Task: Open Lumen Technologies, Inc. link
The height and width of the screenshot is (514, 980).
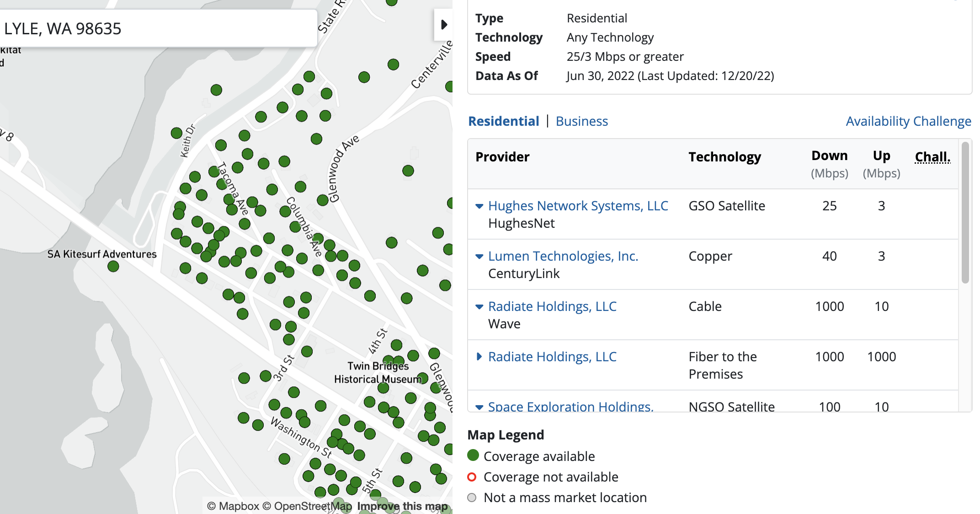Action: click(x=563, y=256)
